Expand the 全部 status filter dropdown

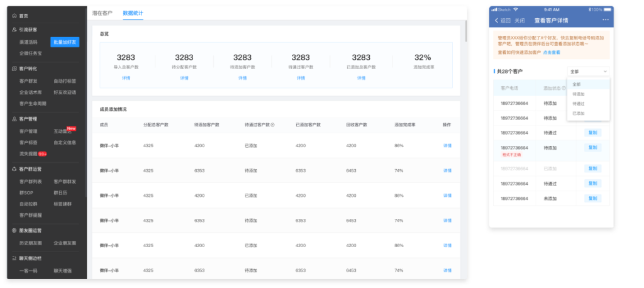[x=588, y=72]
